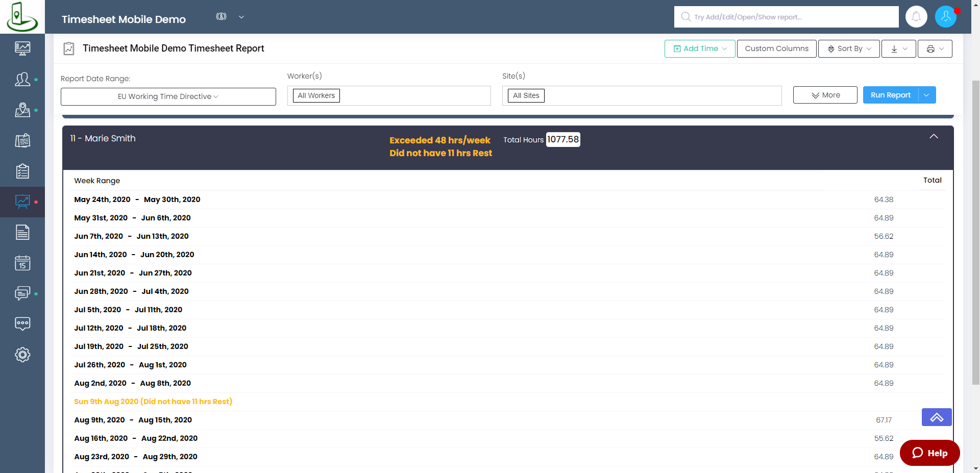Viewport: 980px width, 473px height.
Task: Open the user profile avatar icon
Action: pos(945,17)
